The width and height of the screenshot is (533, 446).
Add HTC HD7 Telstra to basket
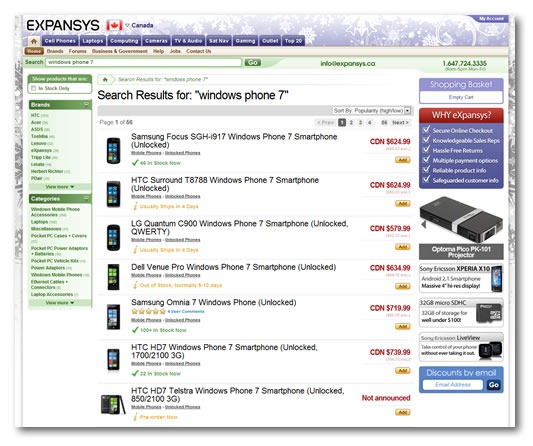coord(402,412)
